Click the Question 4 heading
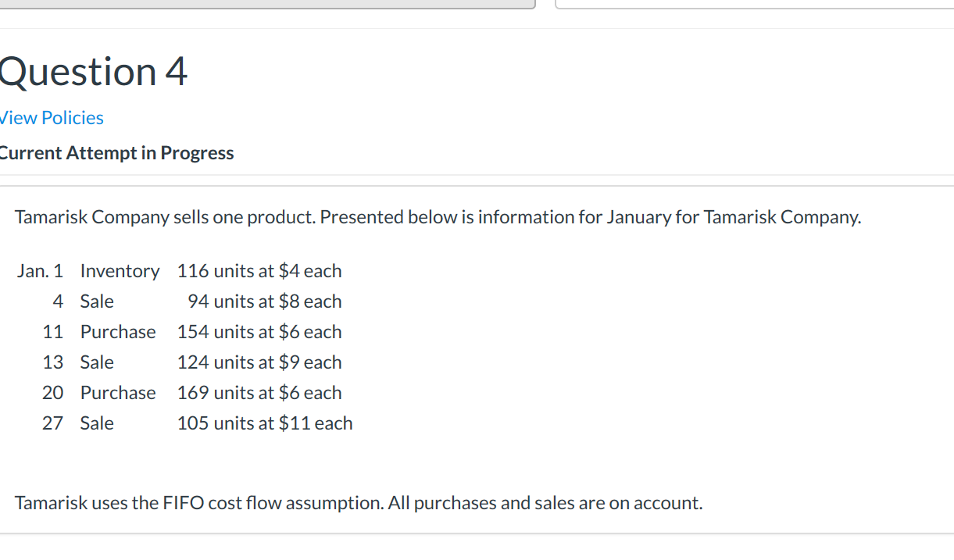The height and width of the screenshot is (560, 954). coord(94,72)
